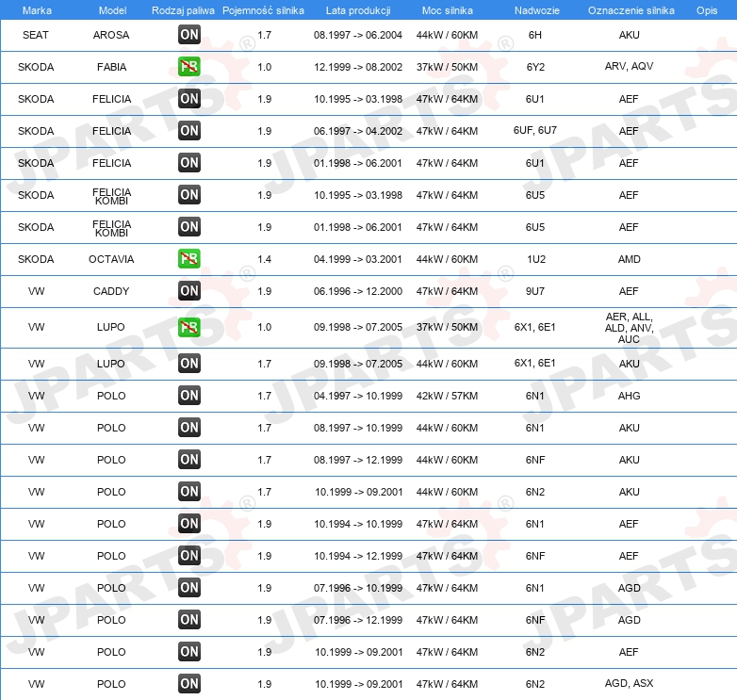737x700 pixels.
Task: Click the Moc silnika column header
Action: 448,10
